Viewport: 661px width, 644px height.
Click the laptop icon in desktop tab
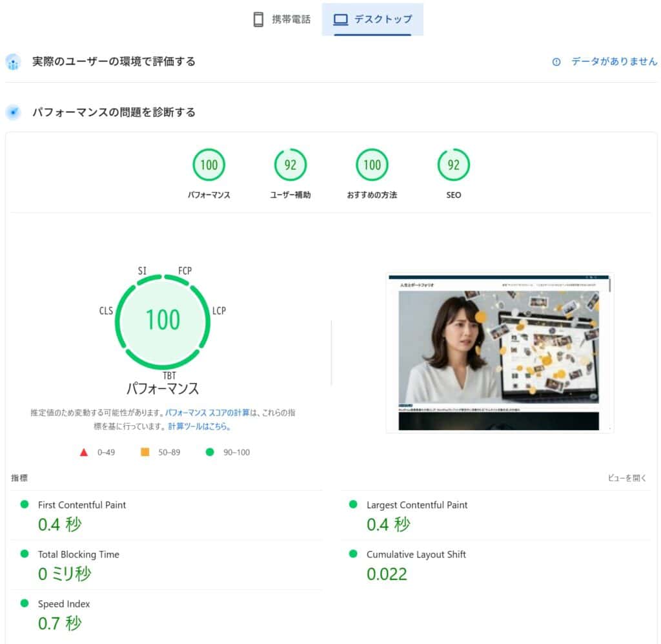click(341, 19)
